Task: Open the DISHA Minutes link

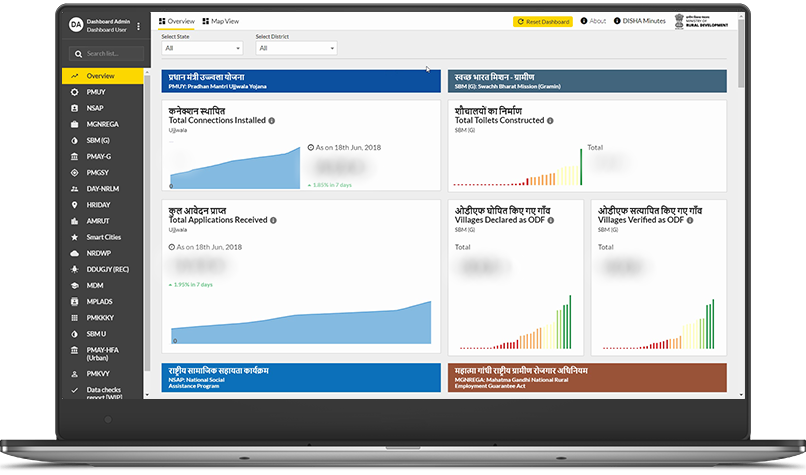Action: 640,21
